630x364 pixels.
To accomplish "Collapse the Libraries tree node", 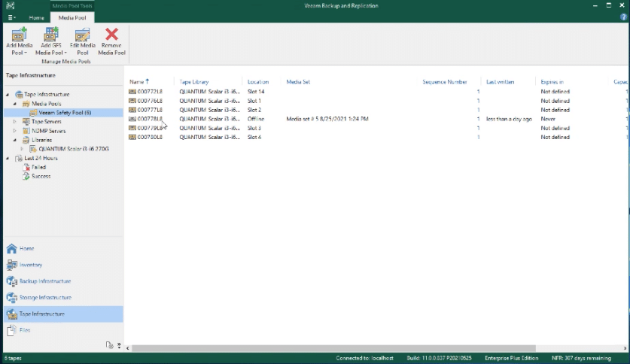I will point(15,140).
